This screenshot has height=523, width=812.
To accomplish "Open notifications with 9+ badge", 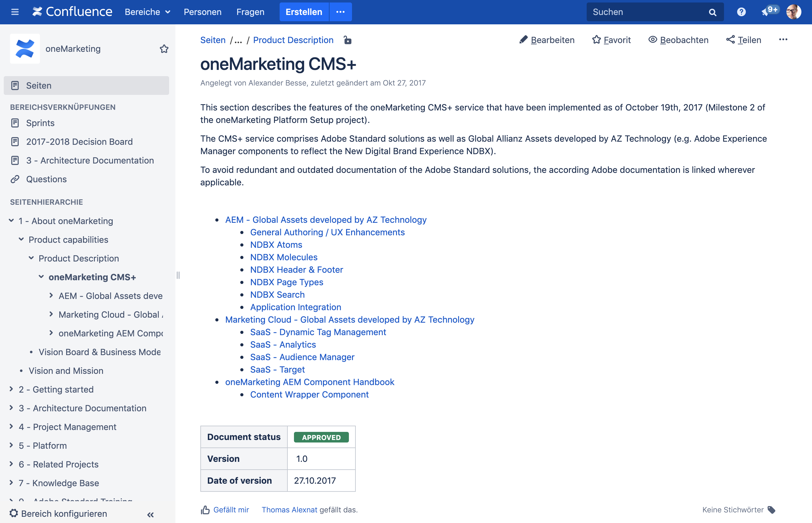I will [770, 11].
